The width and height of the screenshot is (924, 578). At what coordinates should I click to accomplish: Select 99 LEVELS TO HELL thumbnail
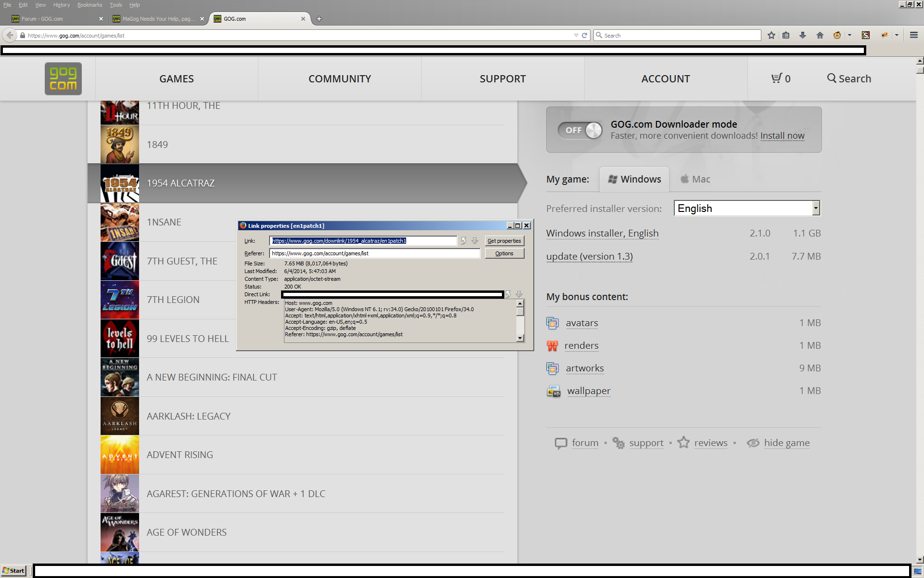coord(119,339)
